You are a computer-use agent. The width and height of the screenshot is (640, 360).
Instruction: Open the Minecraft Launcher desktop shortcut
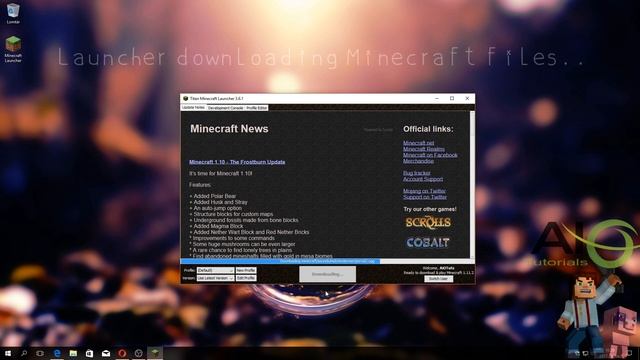tap(13, 49)
